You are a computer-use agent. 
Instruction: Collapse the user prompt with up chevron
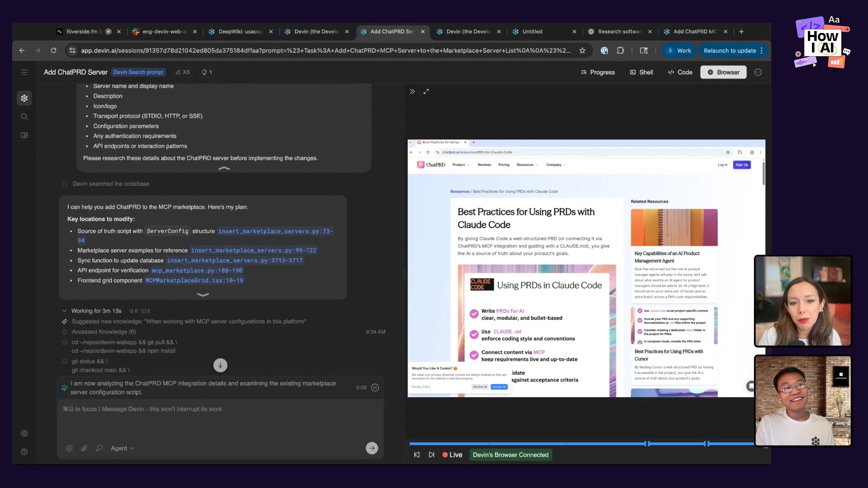click(x=224, y=168)
